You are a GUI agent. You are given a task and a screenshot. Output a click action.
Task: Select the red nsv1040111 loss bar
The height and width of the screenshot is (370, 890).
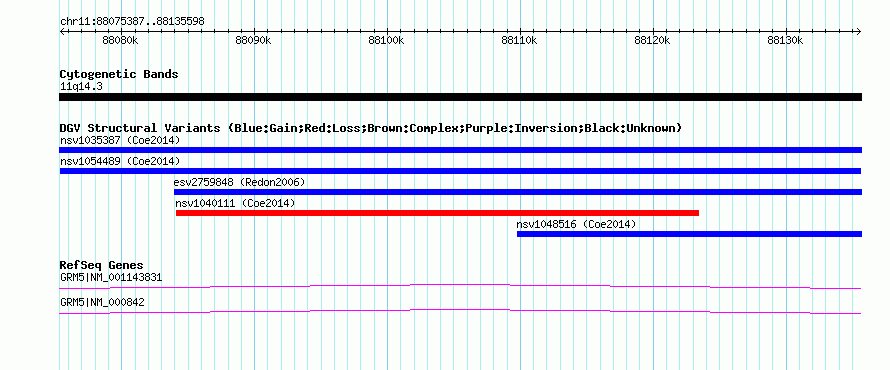coord(437,213)
